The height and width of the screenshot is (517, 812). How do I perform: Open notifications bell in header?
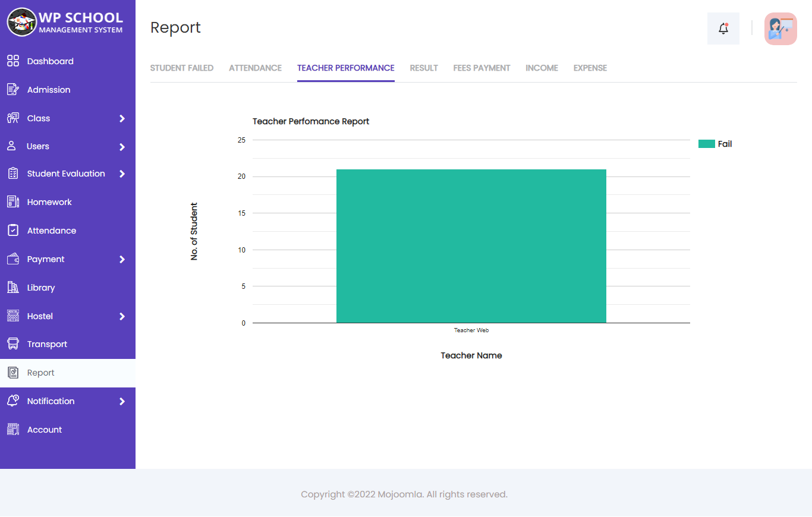(723, 28)
